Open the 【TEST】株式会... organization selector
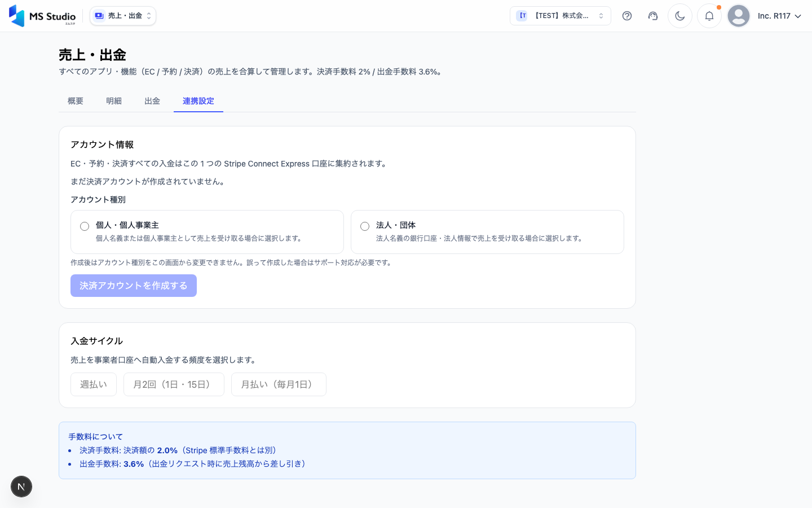The height and width of the screenshot is (508, 812). (561, 16)
